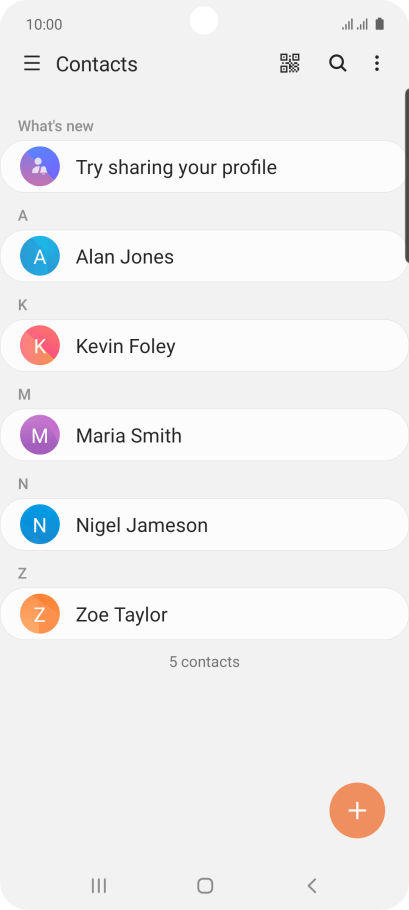Select Kevin Foley's pink avatar
Viewport: 409px width, 910px height.
40,345
